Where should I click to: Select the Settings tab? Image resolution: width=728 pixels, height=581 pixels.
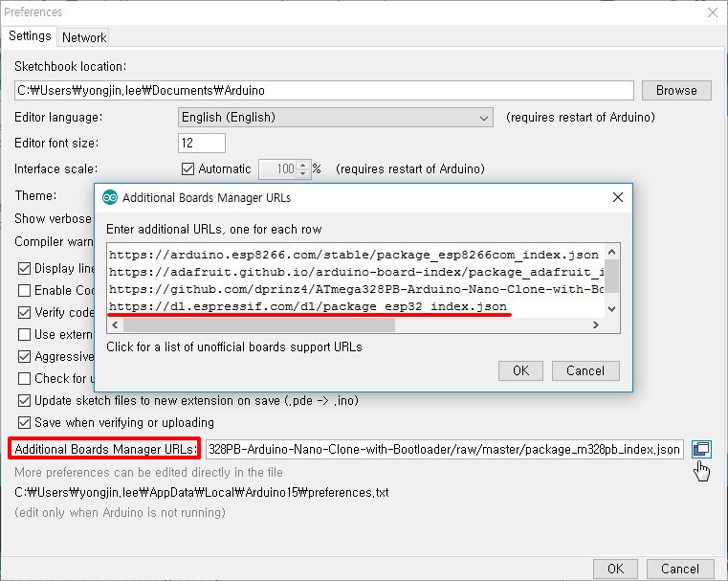30,36
